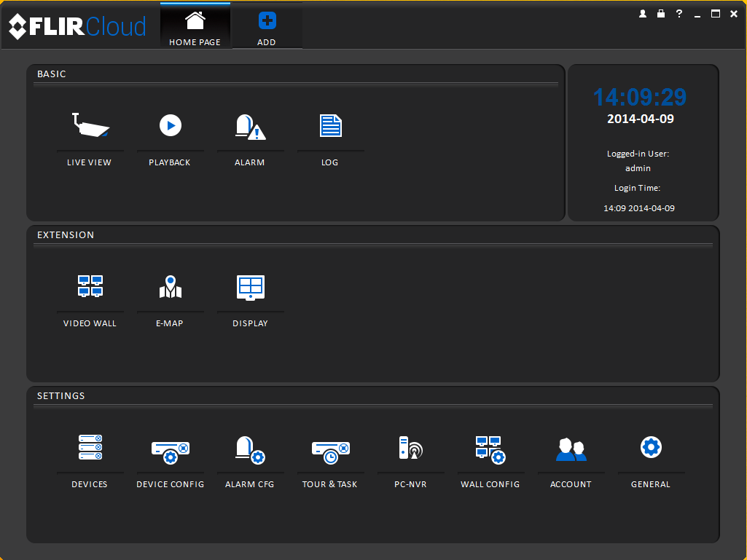
Task: Open the Log document icon
Action: 331,126
